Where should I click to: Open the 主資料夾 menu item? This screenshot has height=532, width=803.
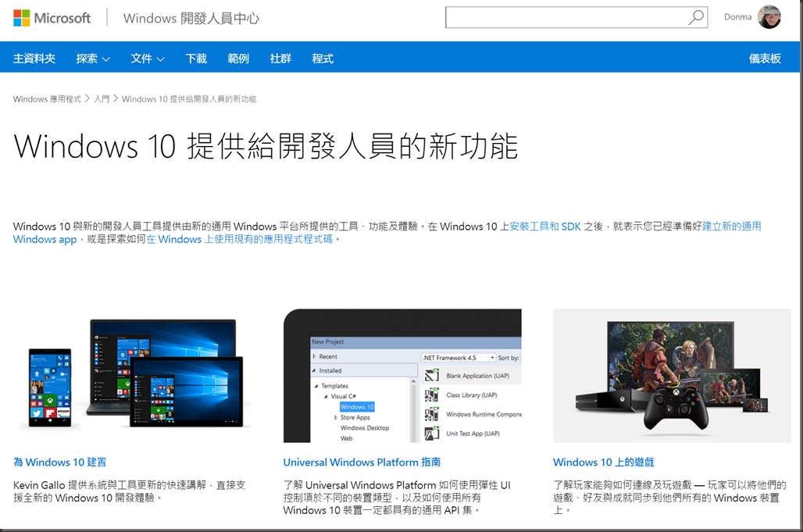pos(34,59)
